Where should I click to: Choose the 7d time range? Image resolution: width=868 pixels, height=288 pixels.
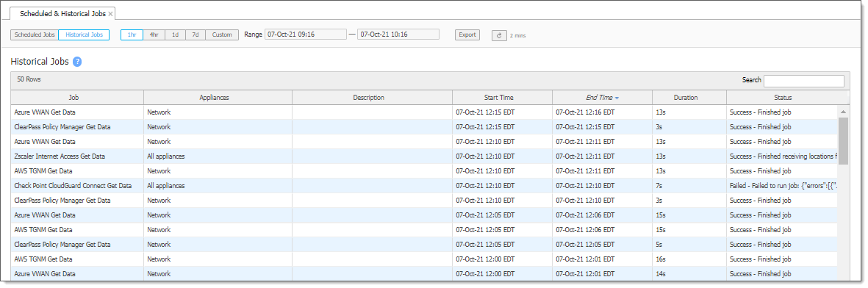point(196,35)
